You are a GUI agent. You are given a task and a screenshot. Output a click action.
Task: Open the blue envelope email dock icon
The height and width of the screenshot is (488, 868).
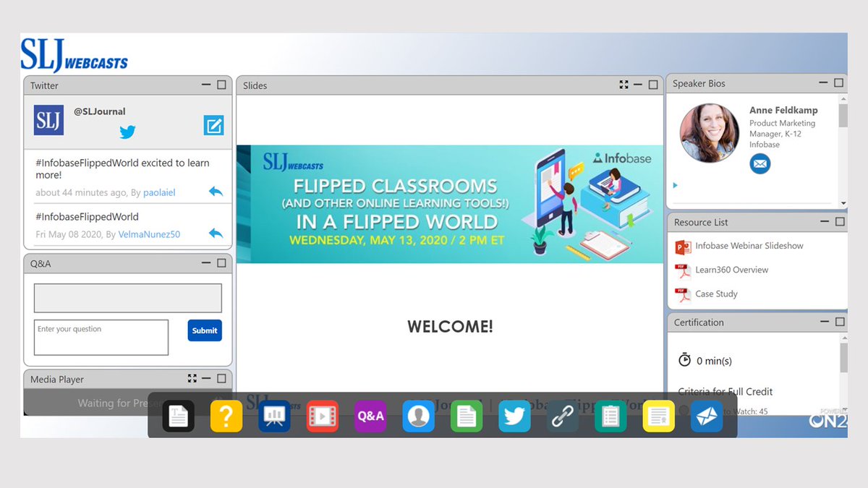click(707, 416)
